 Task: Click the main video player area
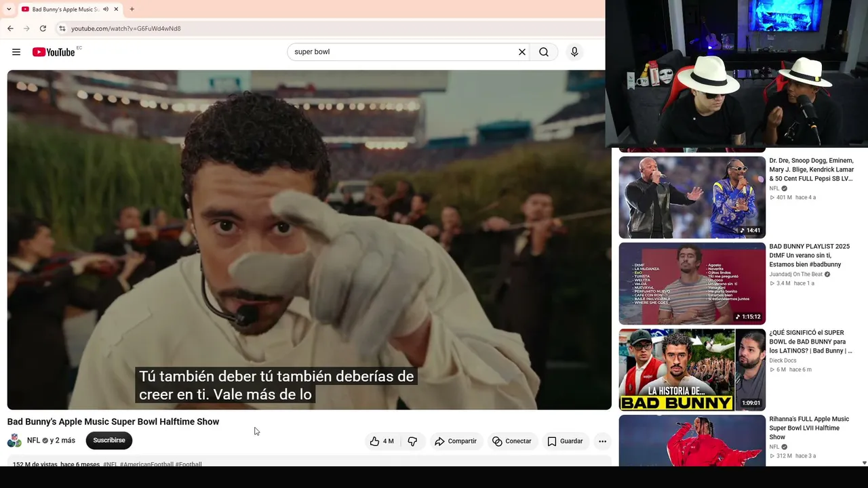pyautogui.click(x=309, y=240)
